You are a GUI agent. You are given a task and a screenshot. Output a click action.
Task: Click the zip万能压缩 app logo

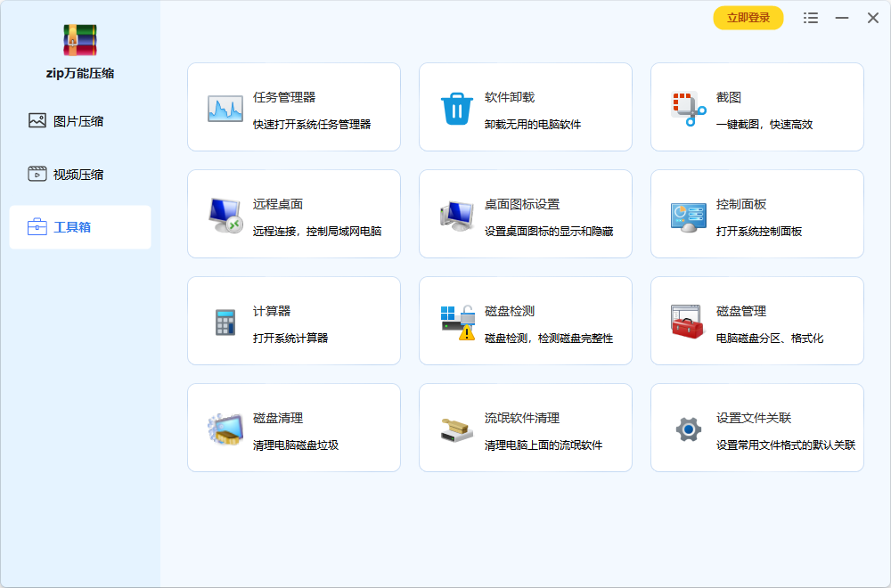(x=80, y=40)
